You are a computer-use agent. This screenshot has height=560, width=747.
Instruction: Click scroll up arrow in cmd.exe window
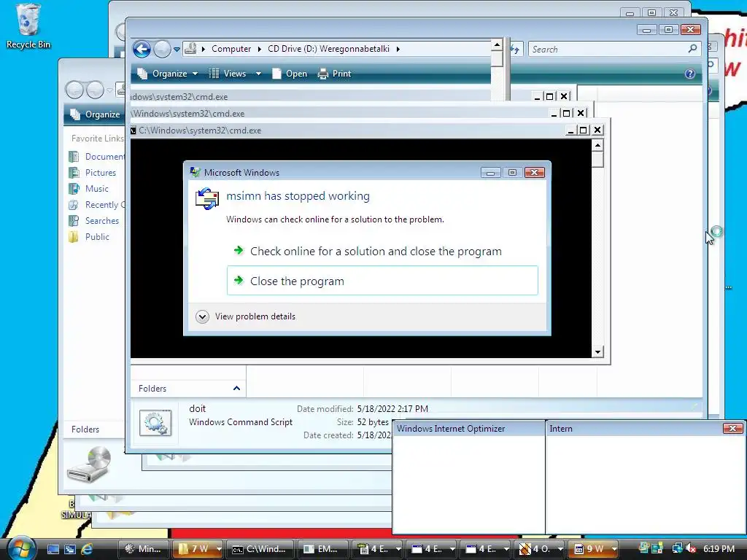[x=597, y=145]
